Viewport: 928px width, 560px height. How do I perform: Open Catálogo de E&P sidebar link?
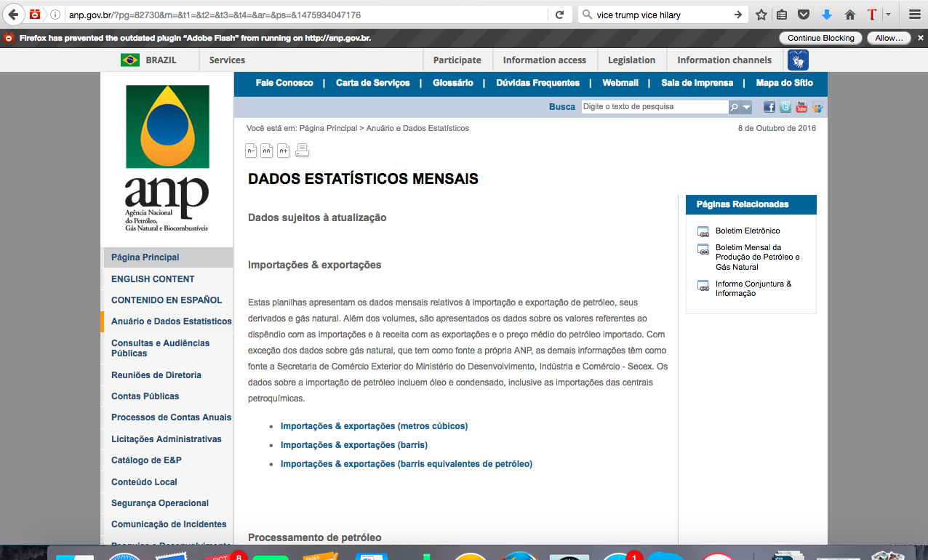146,460
